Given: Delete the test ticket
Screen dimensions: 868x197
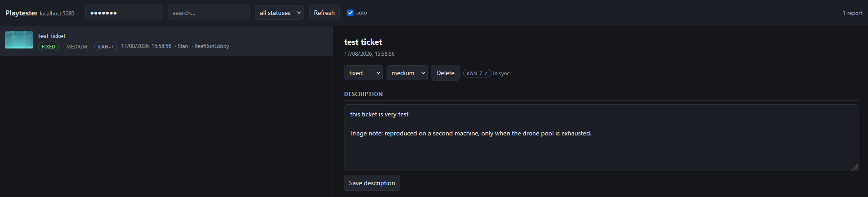Looking at the screenshot, I should tap(446, 73).
